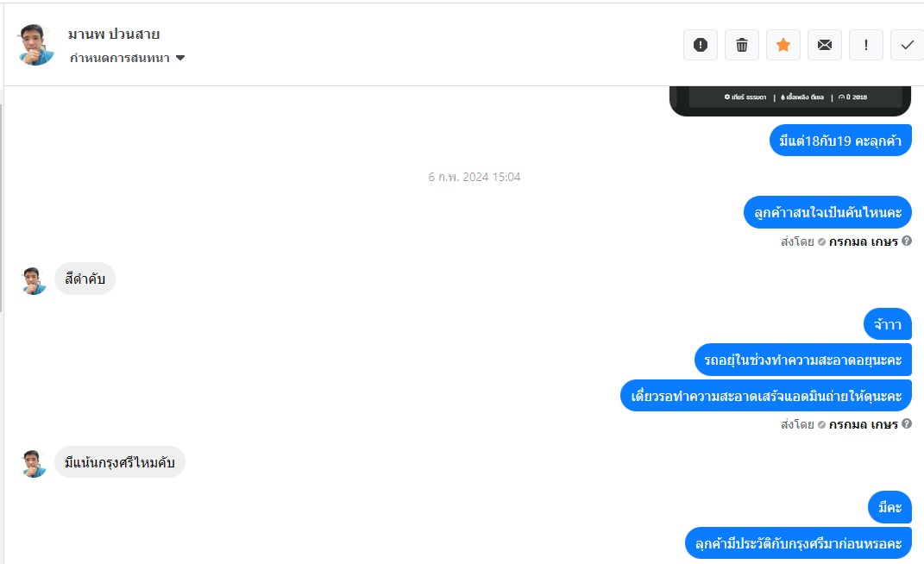924x564 pixels.
Task: Click sender avatar next to สีดำคับ message
Action: [x=35, y=280]
